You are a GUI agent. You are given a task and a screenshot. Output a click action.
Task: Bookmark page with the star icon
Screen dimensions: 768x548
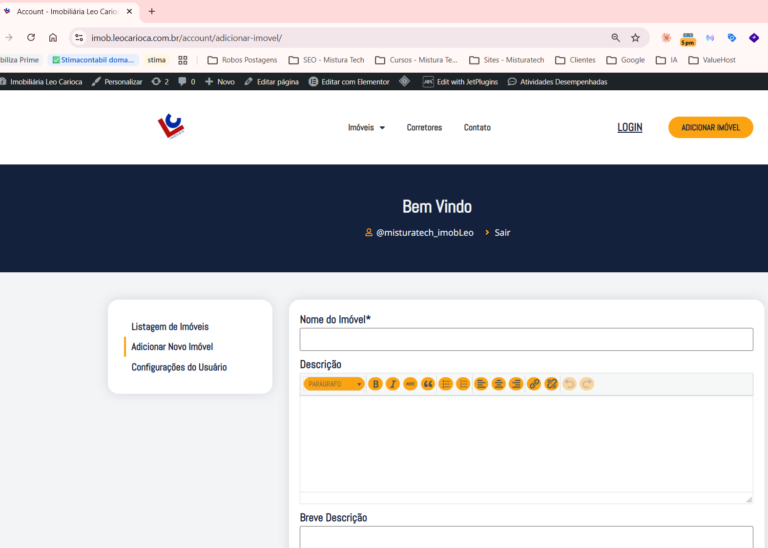point(635,38)
